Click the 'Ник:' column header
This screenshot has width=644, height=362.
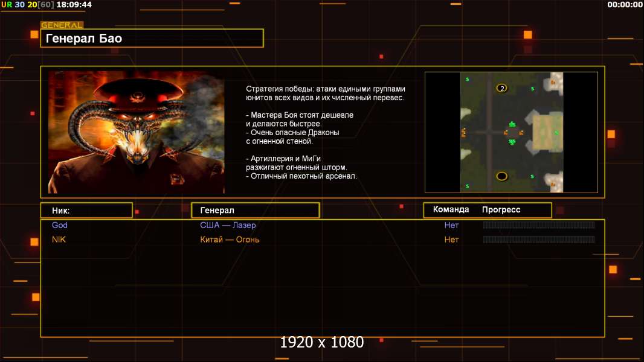click(86, 211)
